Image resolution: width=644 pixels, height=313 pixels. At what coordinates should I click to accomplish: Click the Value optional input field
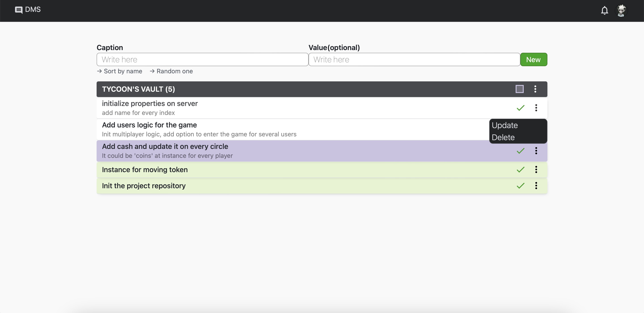(x=414, y=59)
